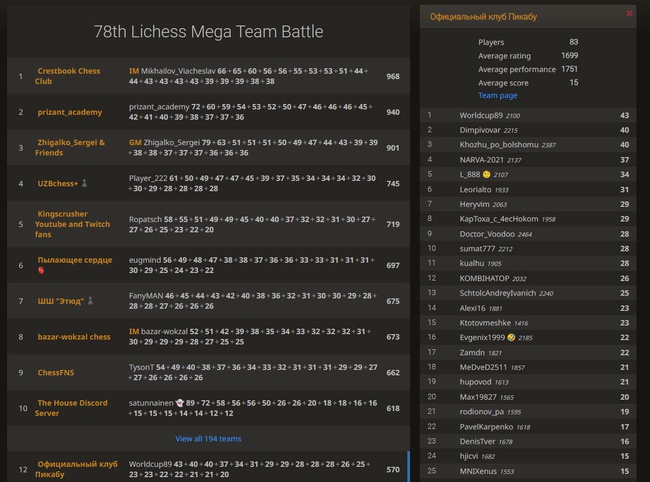Click TysonT leader name
This screenshot has height=482, width=650.
click(141, 367)
